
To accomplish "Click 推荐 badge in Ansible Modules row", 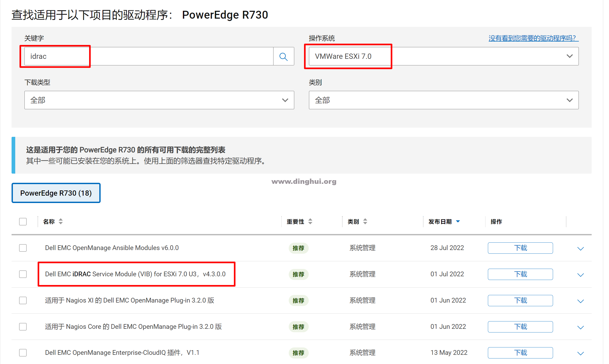I will point(298,248).
